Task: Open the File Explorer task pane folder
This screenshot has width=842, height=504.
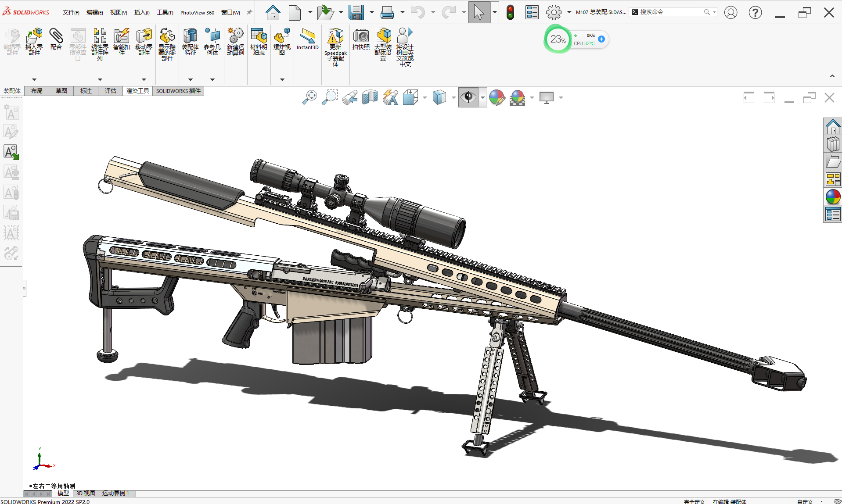Action: coord(833,162)
